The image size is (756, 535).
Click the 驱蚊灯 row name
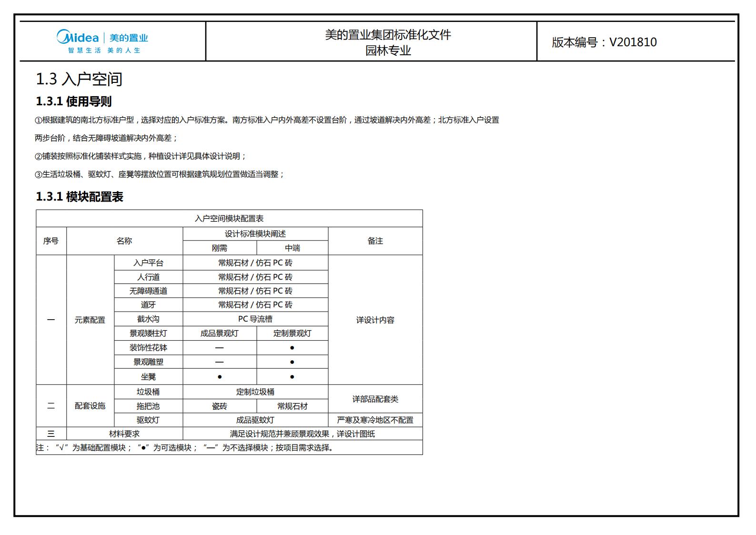tap(148, 420)
